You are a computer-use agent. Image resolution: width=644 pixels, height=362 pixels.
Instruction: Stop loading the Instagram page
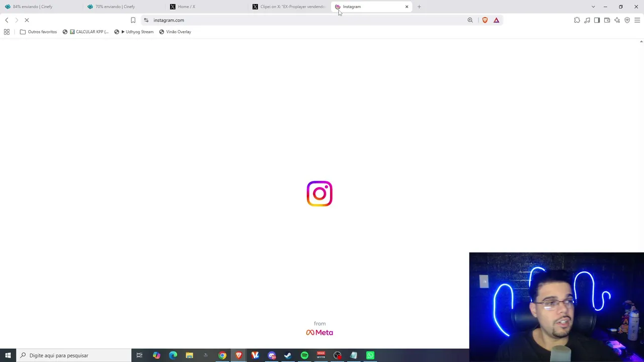click(27, 20)
